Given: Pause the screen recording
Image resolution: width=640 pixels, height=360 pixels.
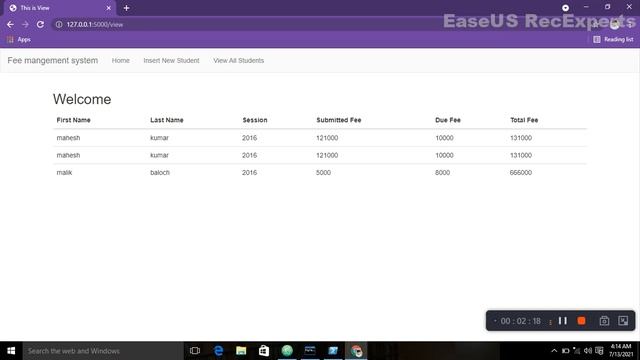Looking at the screenshot, I should (563, 321).
